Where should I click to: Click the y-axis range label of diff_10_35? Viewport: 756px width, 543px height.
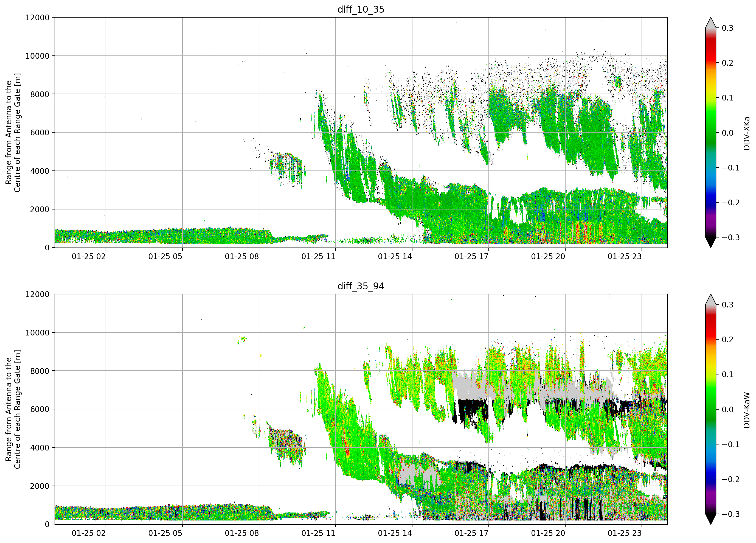(x=13, y=133)
